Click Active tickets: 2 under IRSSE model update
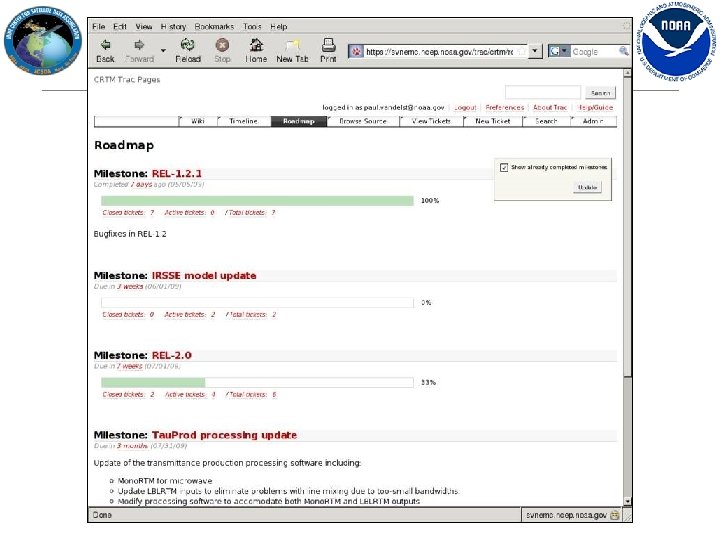This screenshot has width=720, height=540. [189, 315]
